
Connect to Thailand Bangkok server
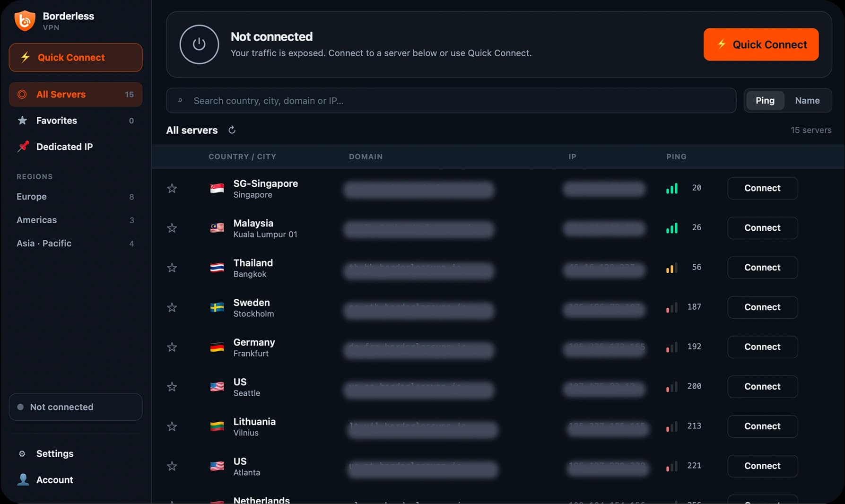point(762,268)
